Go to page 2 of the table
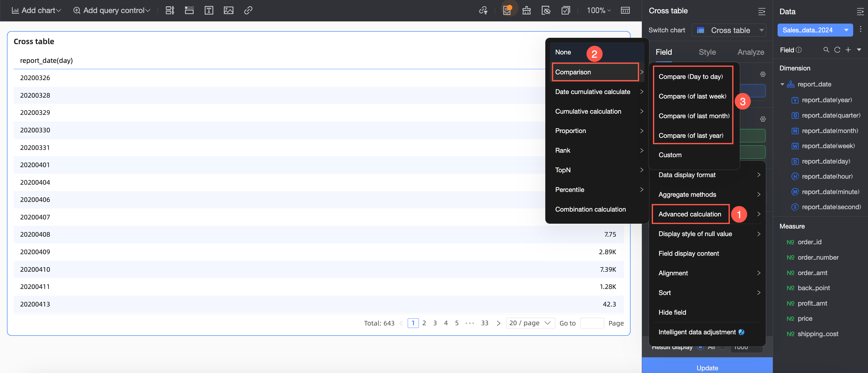Screen dimensions: 868x373 click(424, 323)
